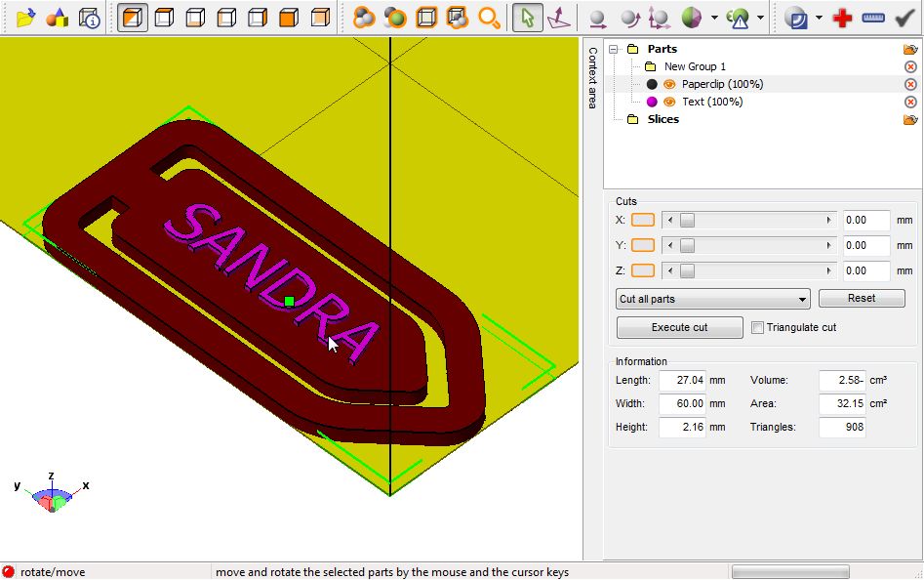Click the Reset button
Screen dimensions: 924x580
862,298
